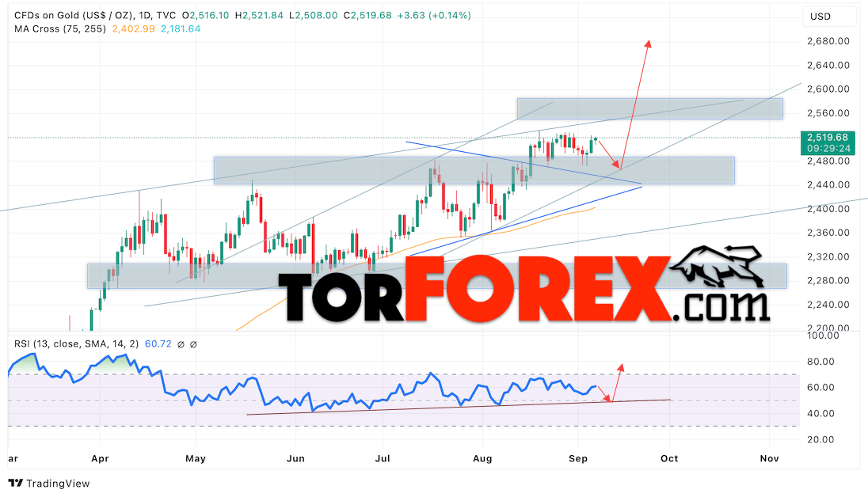Image resolution: width=868 pixels, height=497 pixels.
Task: Click the first ∅ symbol beside RSI value
Action: pos(181,344)
